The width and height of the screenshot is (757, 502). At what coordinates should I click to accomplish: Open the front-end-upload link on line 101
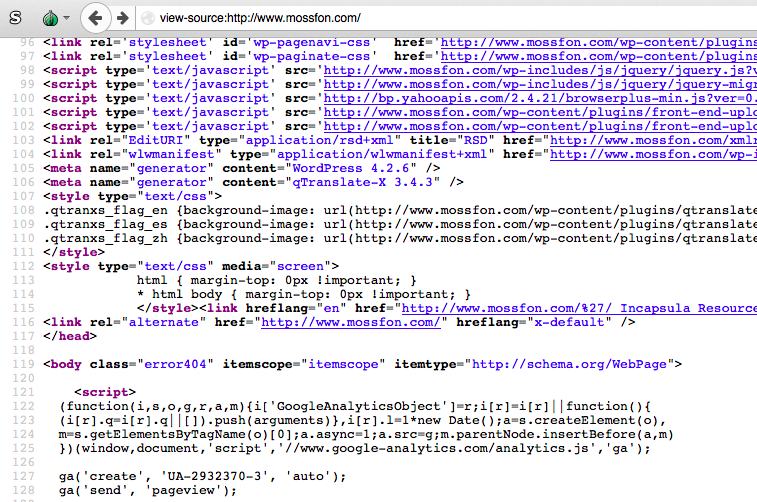pos(540,112)
